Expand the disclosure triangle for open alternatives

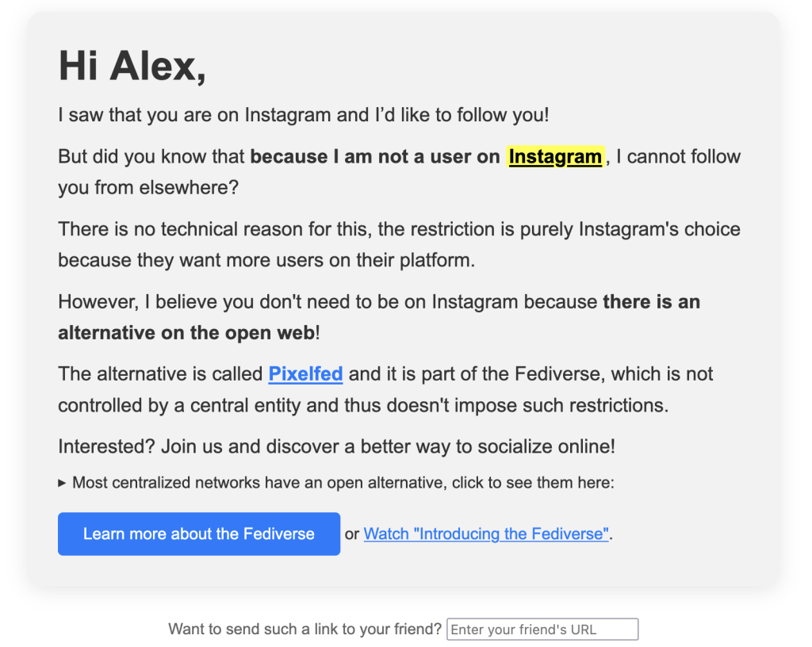click(x=62, y=483)
